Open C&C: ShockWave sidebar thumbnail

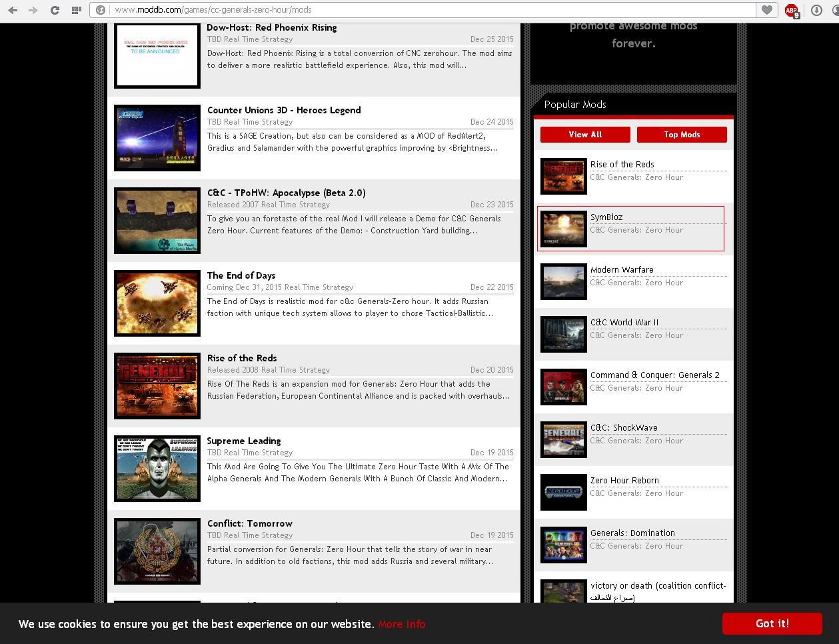tap(564, 439)
